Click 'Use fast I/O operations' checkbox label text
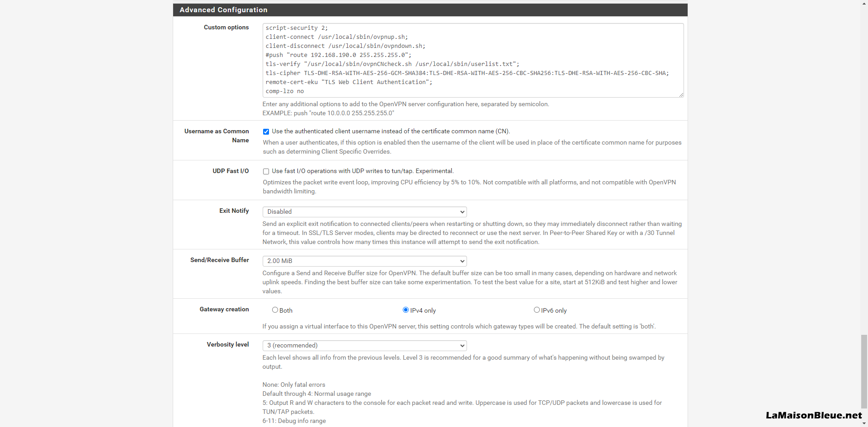The height and width of the screenshot is (427, 868). pos(363,171)
